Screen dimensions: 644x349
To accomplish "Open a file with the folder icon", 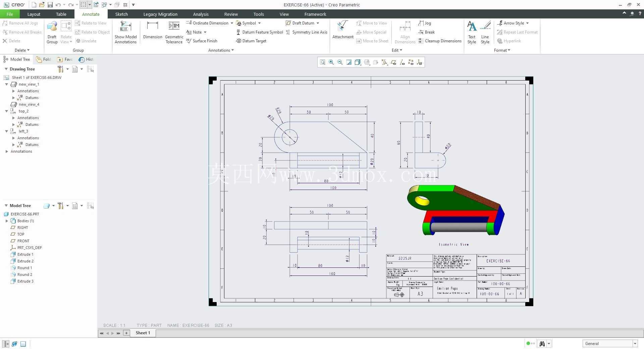I will click(42, 5).
